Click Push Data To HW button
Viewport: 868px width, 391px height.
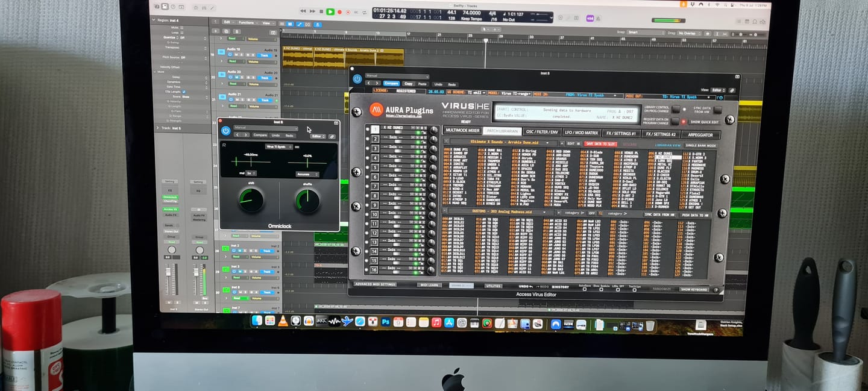(695, 215)
